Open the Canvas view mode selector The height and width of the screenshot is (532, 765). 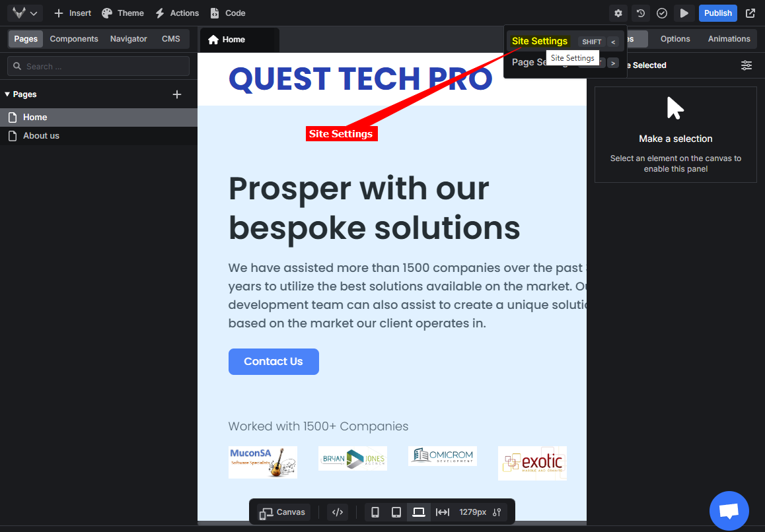[283, 512]
